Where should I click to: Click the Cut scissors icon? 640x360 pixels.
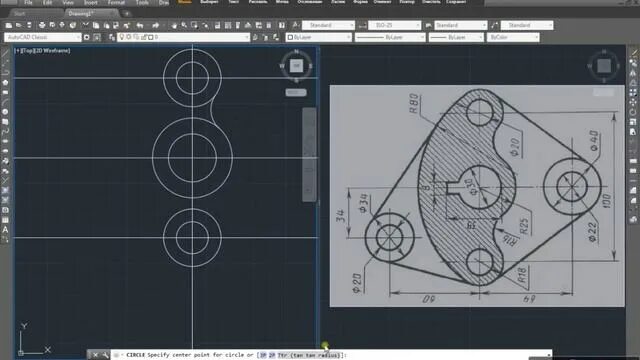click(x=86, y=25)
